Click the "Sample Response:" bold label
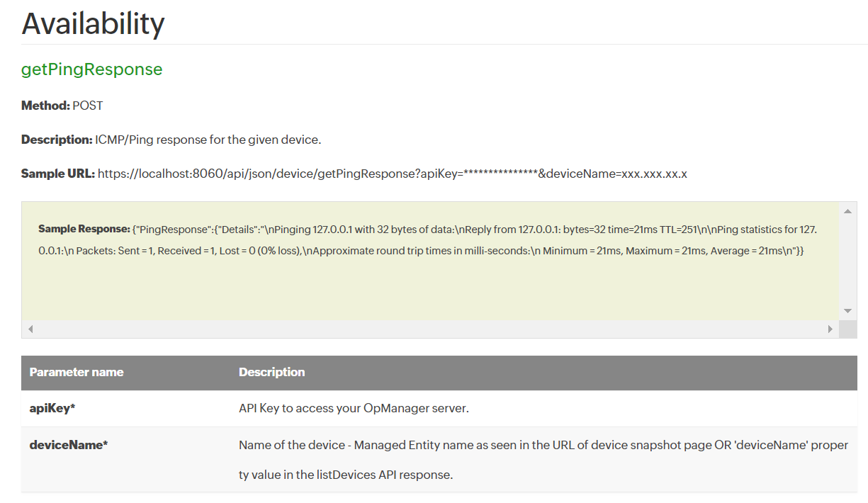This screenshot has height=503, width=868. pyautogui.click(x=84, y=229)
